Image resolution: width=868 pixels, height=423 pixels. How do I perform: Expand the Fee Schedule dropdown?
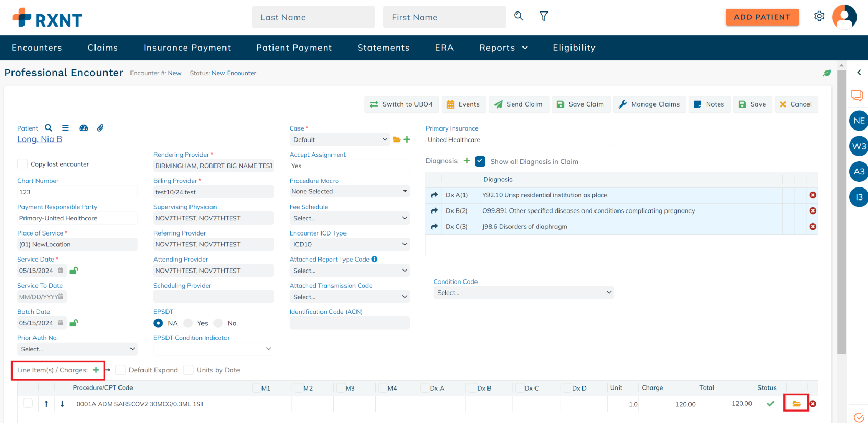(349, 218)
